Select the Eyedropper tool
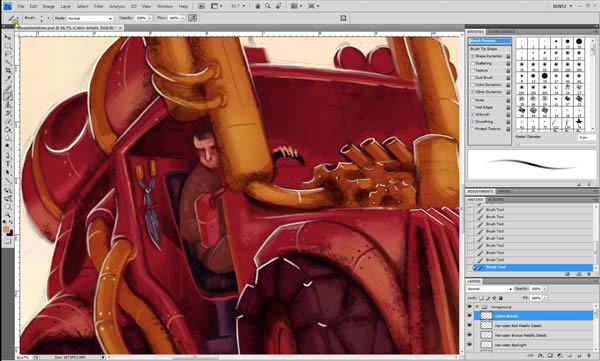600x361 pixels. (x=8, y=79)
